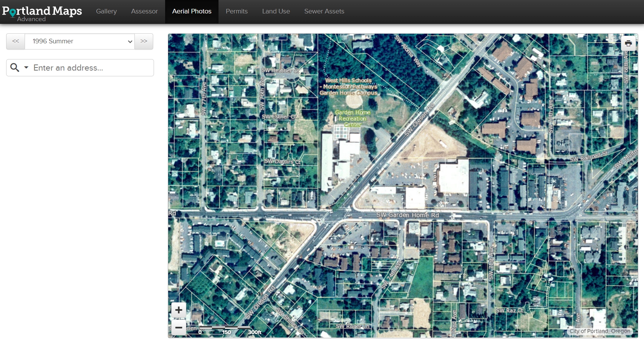Image resolution: width=644 pixels, height=346 pixels.
Task: Click Garden Home Recreation Center label
Action: tap(353, 118)
